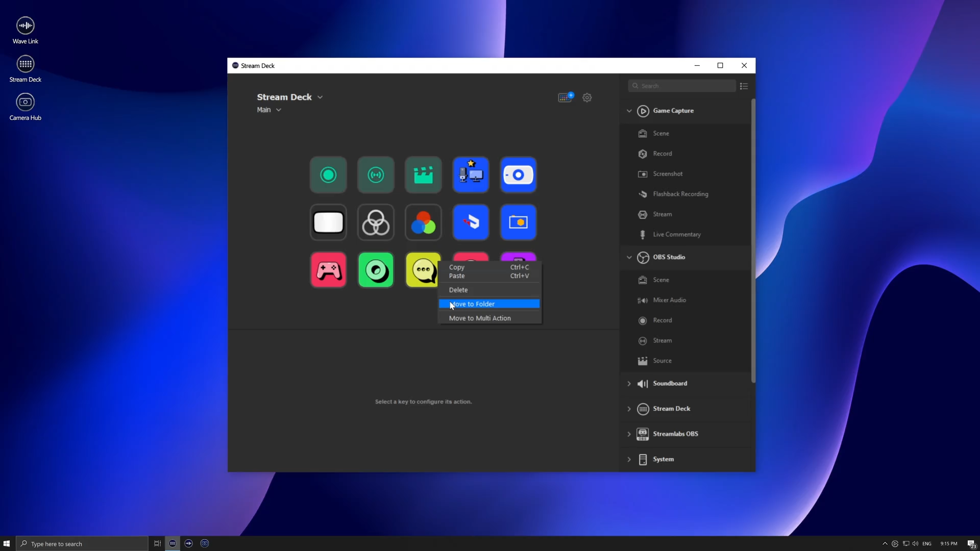Open Wave Link from the taskbar
The width and height of the screenshot is (980, 551).
pos(188,543)
